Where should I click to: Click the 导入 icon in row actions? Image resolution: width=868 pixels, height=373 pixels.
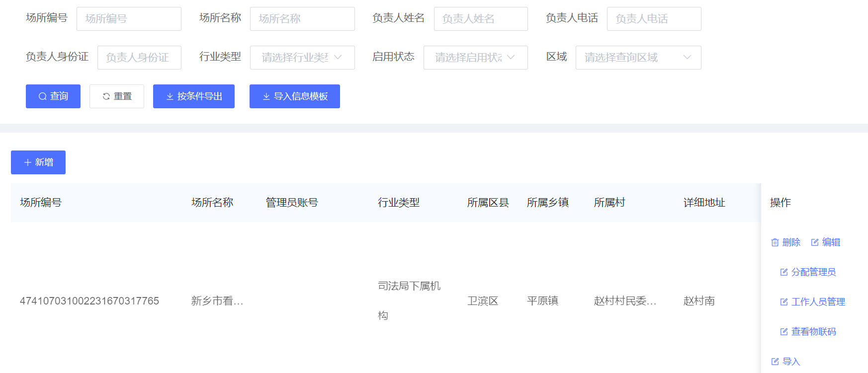pos(775,362)
